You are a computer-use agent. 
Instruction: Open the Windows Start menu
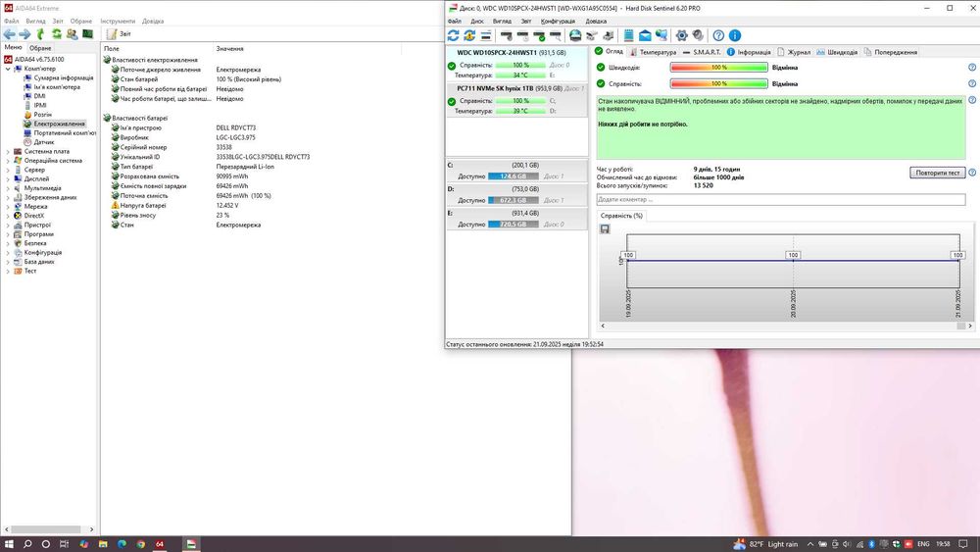click(9, 544)
